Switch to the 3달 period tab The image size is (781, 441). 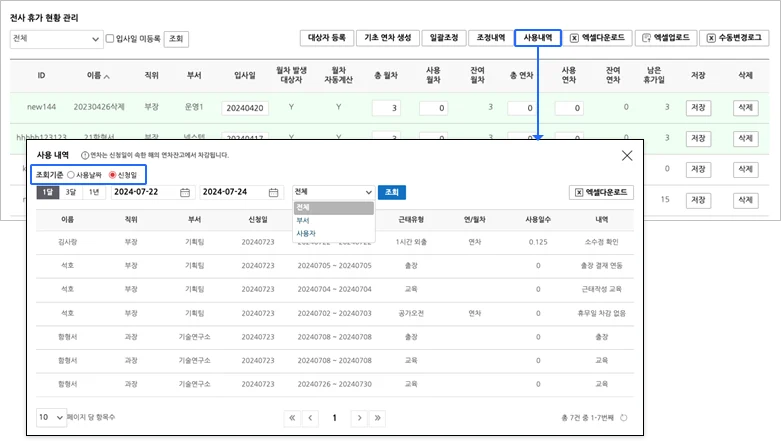[70, 192]
